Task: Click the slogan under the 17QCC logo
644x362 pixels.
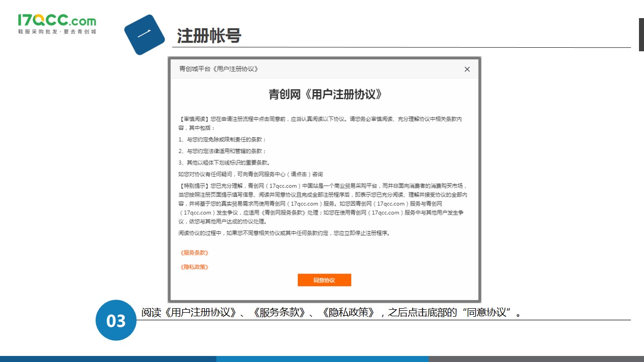Action: click(56, 32)
